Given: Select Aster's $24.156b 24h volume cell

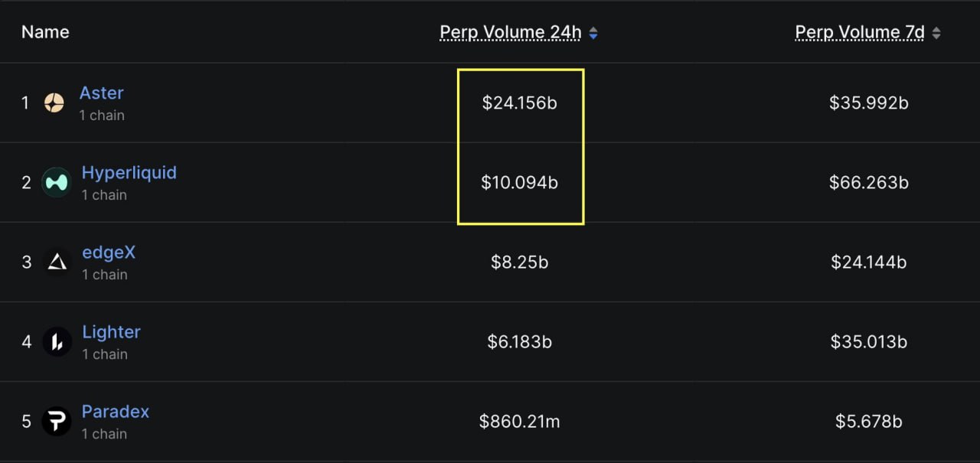Looking at the screenshot, I should (519, 103).
